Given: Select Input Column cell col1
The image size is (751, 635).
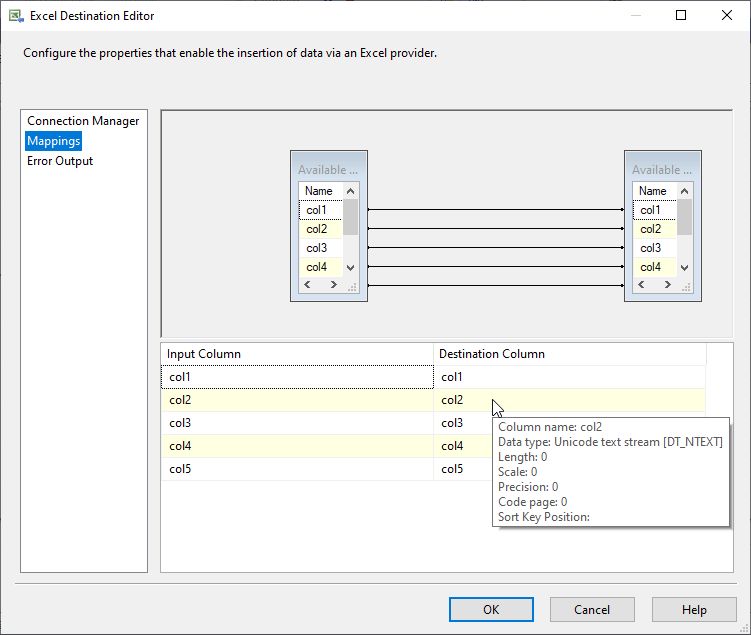Looking at the screenshot, I should (297, 377).
